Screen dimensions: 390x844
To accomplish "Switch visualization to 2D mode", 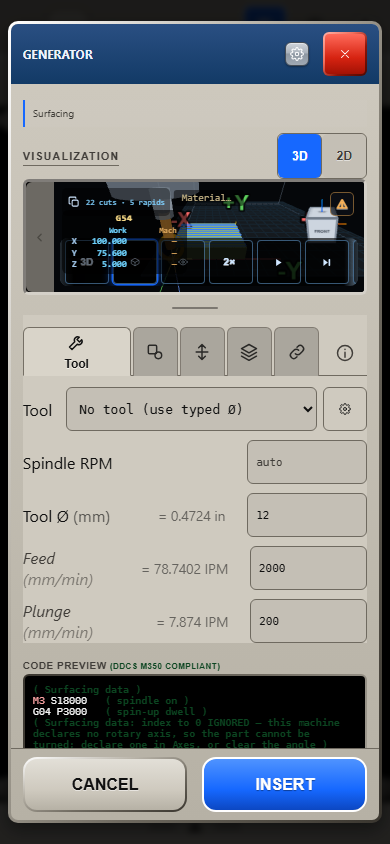I will (x=344, y=156).
